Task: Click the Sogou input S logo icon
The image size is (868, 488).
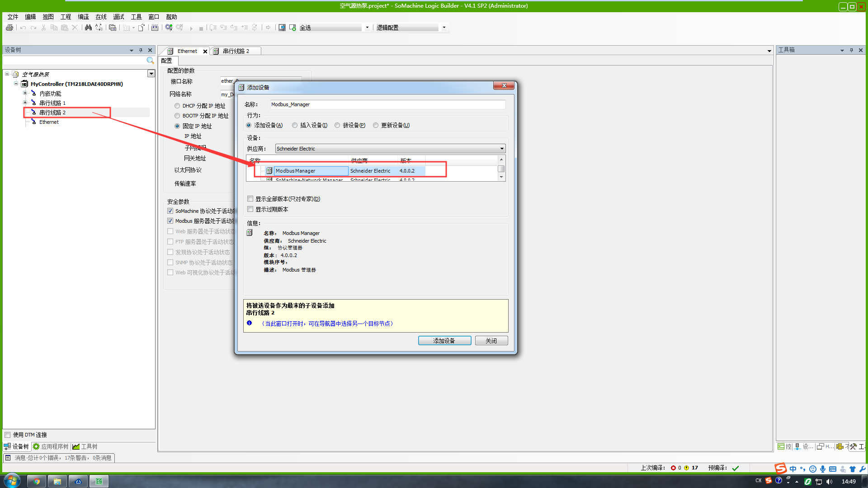Action: click(x=780, y=469)
